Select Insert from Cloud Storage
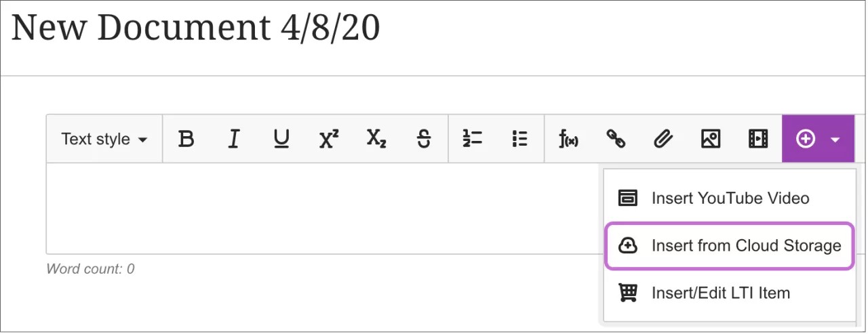Viewport: 868px width, 334px height. pos(730,246)
